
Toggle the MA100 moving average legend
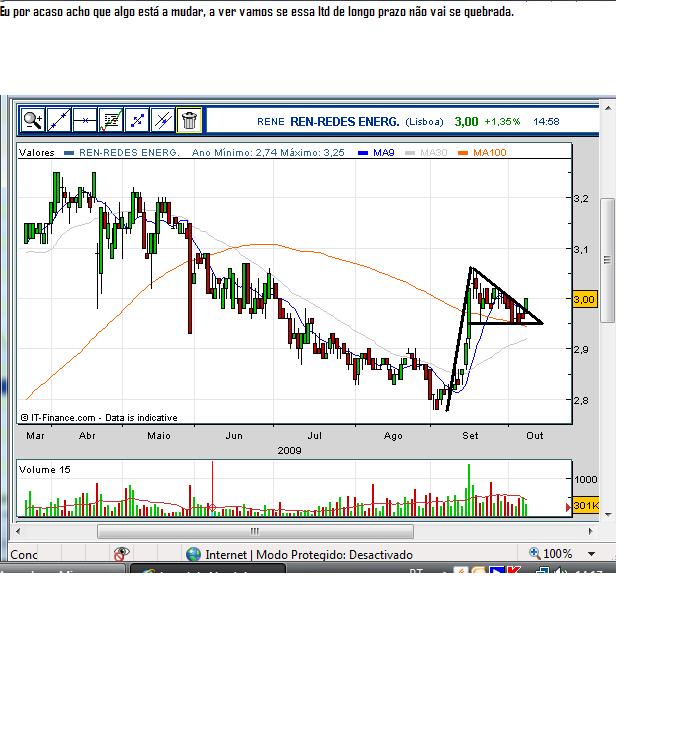pyautogui.click(x=482, y=152)
